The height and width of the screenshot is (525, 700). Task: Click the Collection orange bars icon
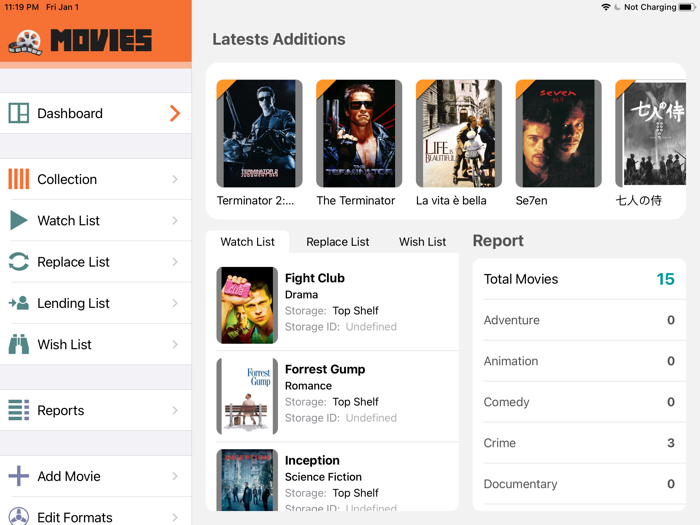pos(19,179)
